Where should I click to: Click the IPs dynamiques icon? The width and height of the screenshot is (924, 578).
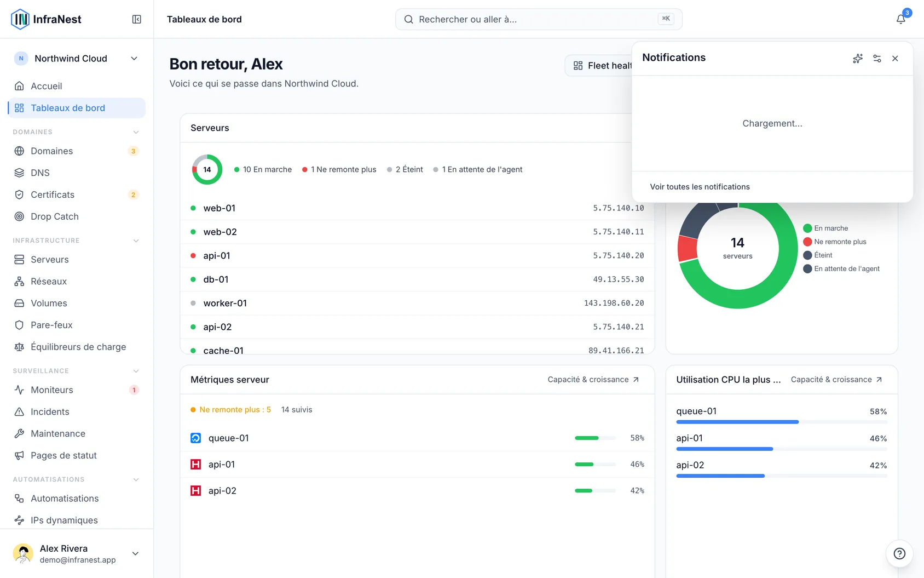(19, 520)
